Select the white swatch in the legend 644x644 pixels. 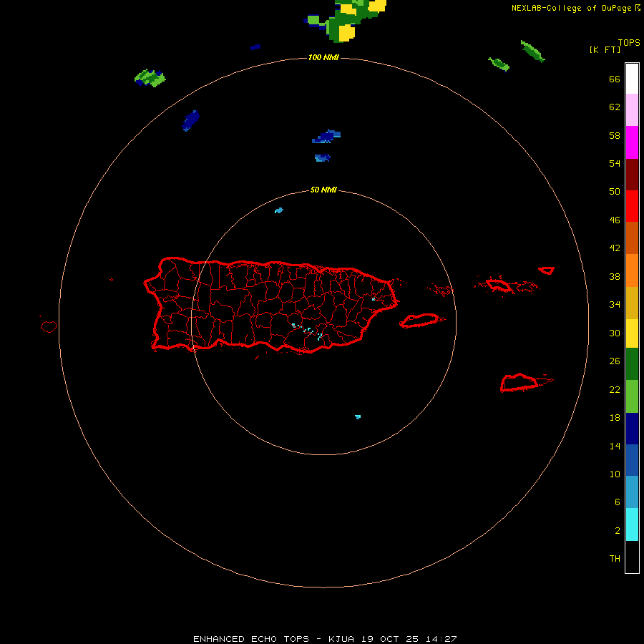point(632,79)
